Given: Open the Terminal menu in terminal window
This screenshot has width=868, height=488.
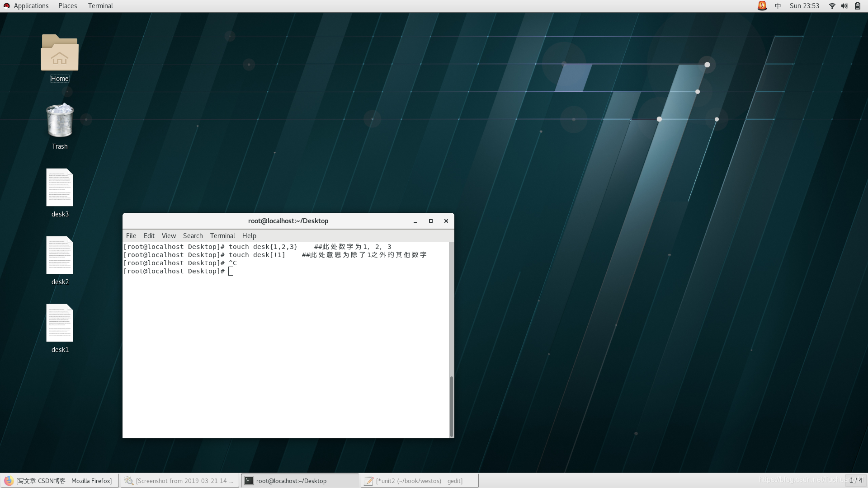Looking at the screenshot, I should (x=222, y=236).
